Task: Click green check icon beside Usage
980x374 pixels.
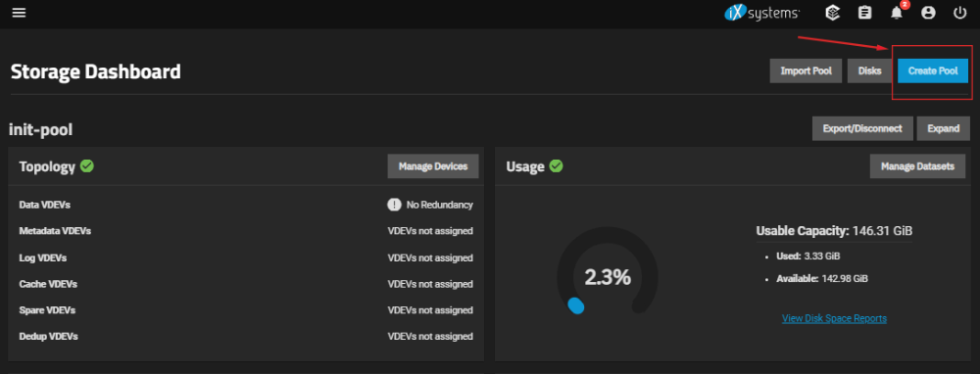Action: click(556, 166)
